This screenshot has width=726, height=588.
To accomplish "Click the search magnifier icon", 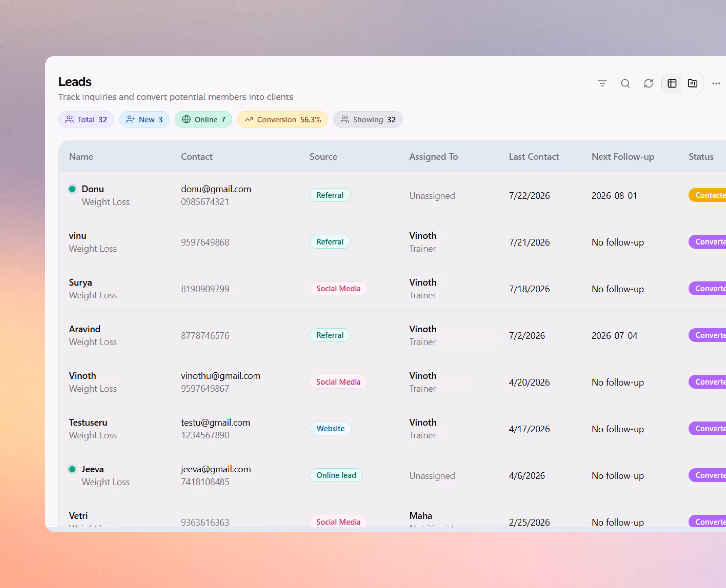I will pyautogui.click(x=625, y=83).
